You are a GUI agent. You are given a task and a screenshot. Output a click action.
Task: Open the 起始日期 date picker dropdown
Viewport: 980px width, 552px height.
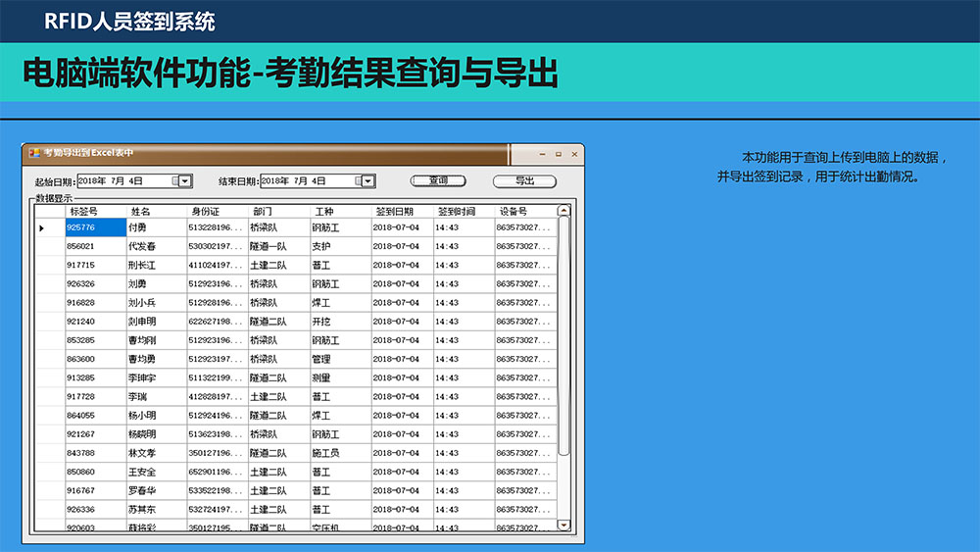183,181
